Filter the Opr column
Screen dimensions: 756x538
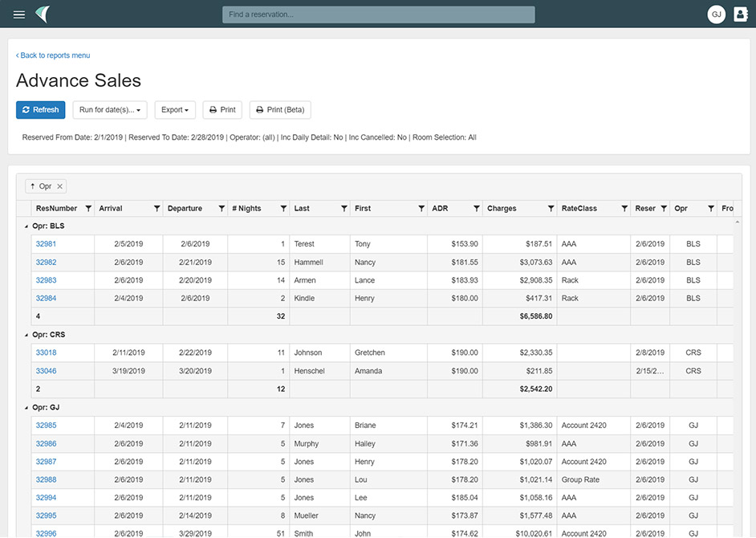tap(711, 209)
